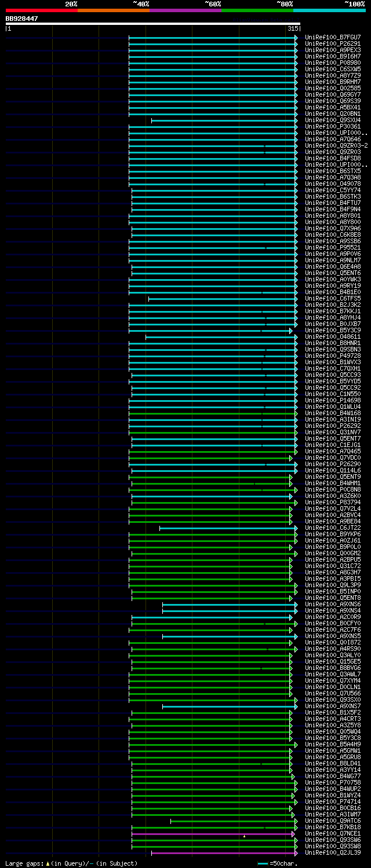Open hit UniRef100_P08980

point(333,63)
